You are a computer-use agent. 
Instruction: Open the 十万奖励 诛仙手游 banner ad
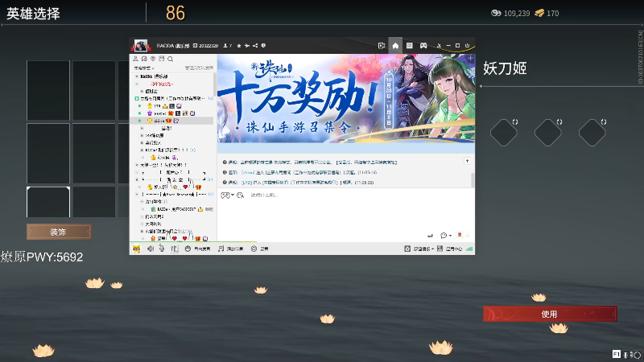click(346, 98)
